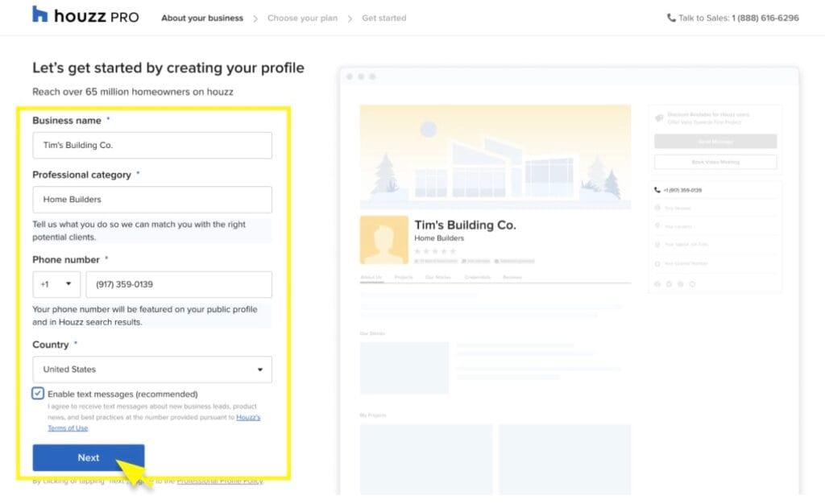Click the star rating under Tim's Building Co.
The image size is (825, 504).
pyautogui.click(x=435, y=250)
